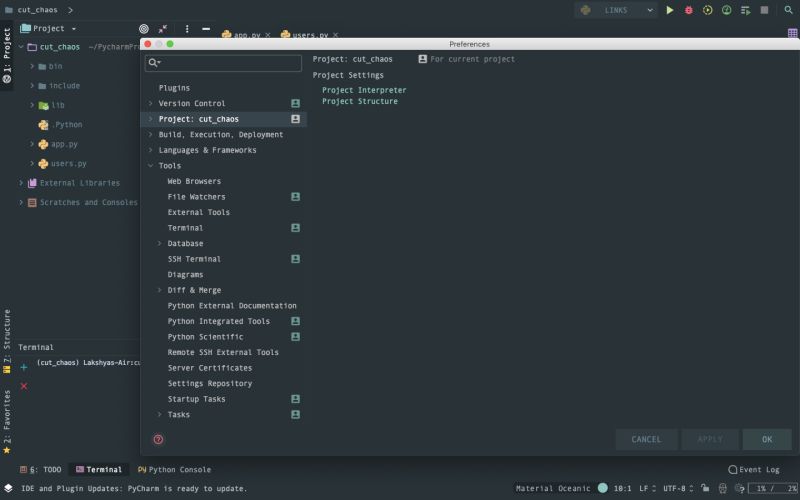Open the Terminal tool window tab
Viewport: 800px width, 500px height.
(99, 469)
